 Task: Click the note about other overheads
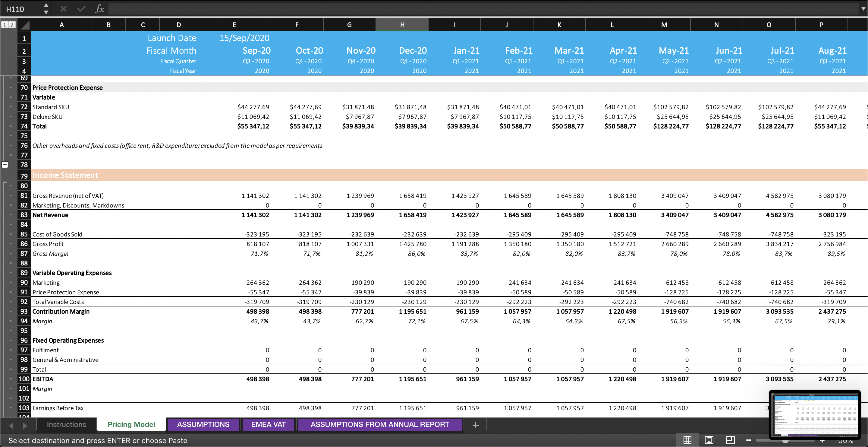coord(177,146)
